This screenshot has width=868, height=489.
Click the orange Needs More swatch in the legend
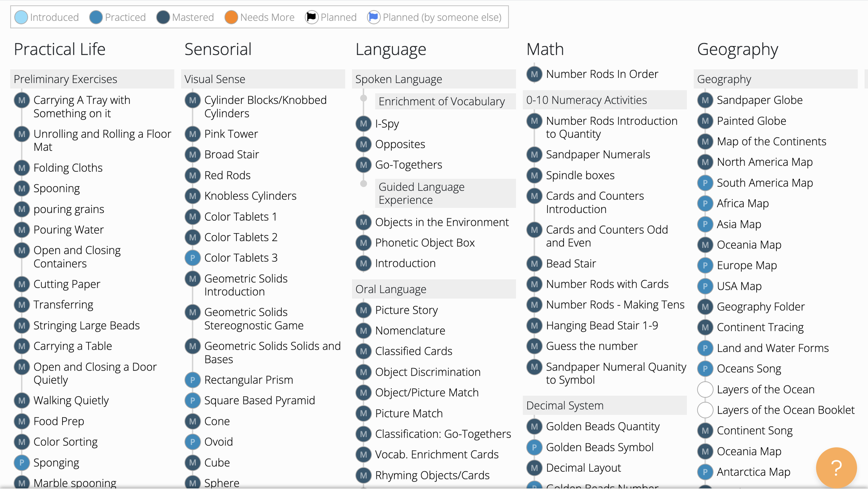tap(231, 17)
